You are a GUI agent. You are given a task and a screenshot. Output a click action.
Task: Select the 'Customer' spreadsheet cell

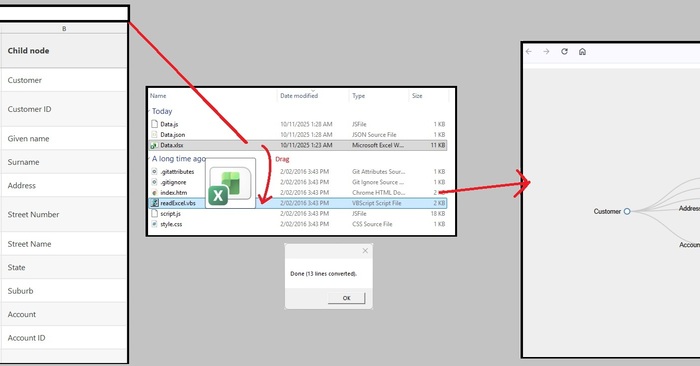tap(64, 80)
